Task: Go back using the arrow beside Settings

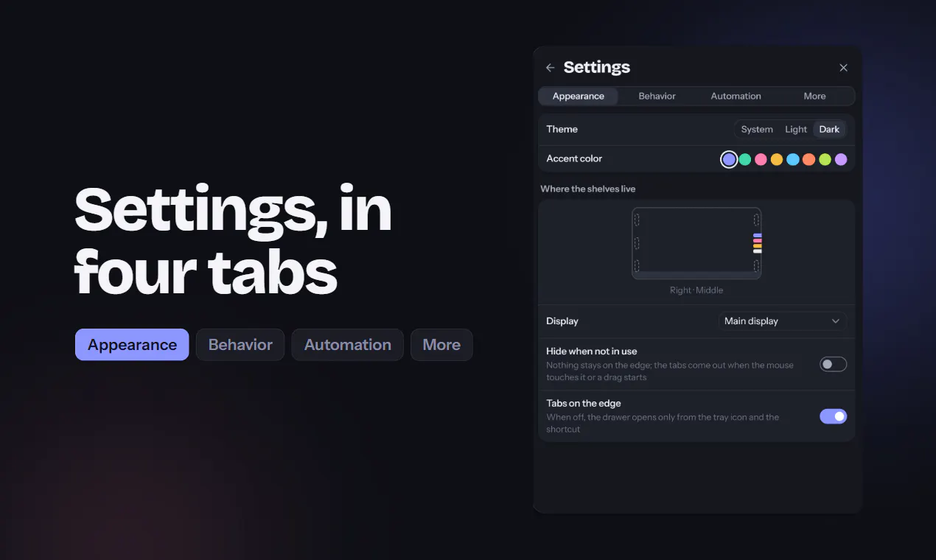Action: pos(550,68)
